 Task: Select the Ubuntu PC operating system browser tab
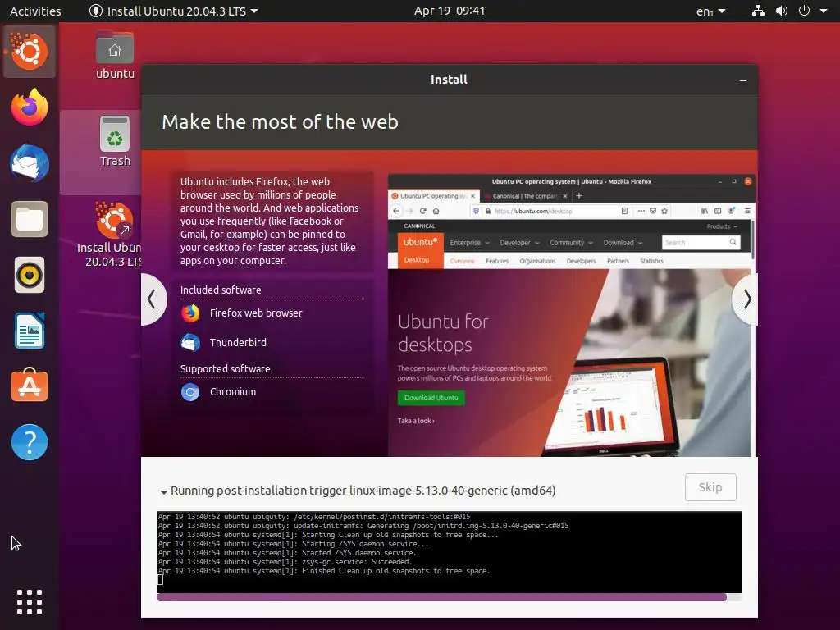pyautogui.click(x=433, y=196)
